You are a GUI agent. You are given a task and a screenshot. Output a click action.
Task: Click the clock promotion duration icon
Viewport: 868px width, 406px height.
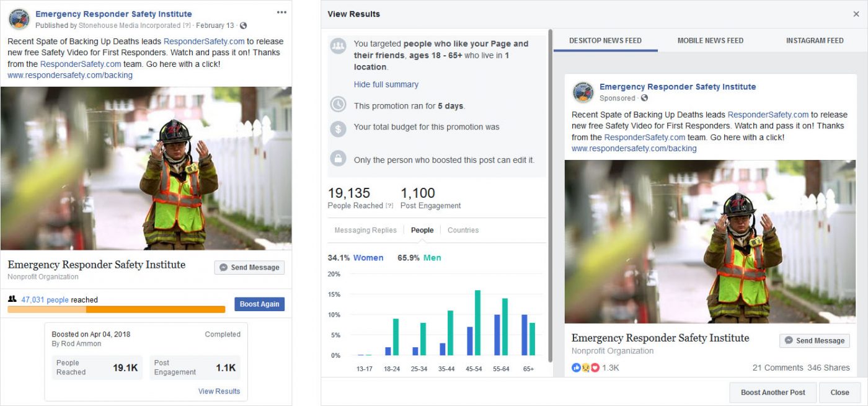338,104
